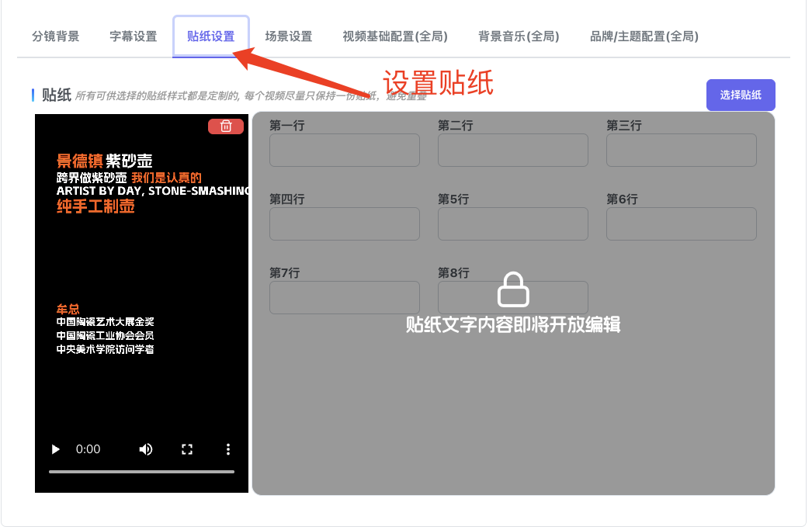Play the sticker preview video
Image resolution: width=812 pixels, height=530 pixels.
(55, 449)
